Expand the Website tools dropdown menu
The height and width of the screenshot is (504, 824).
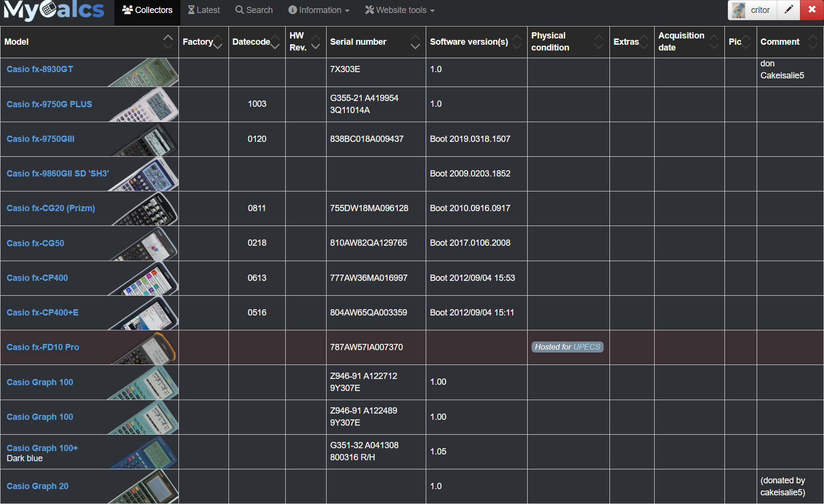tap(400, 10)
